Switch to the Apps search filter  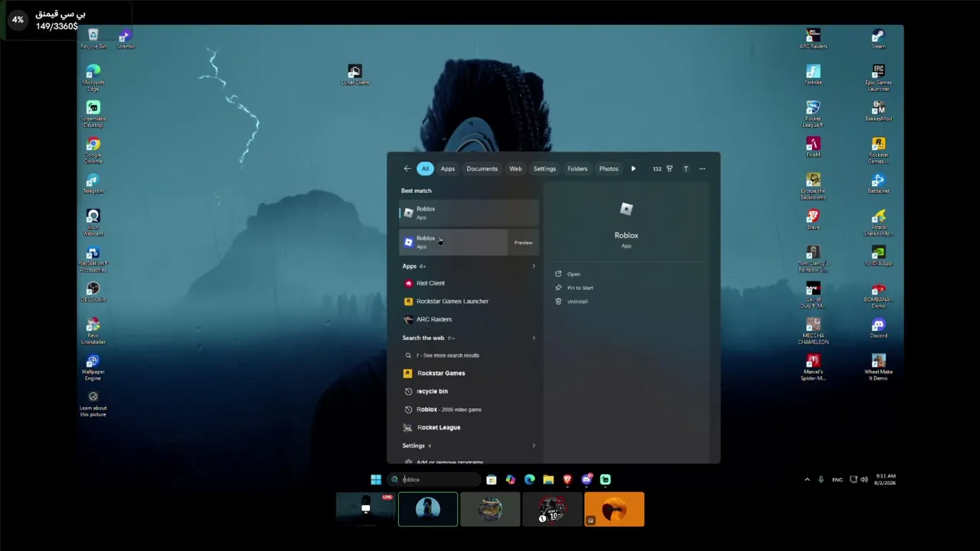(x=448, y=168)
